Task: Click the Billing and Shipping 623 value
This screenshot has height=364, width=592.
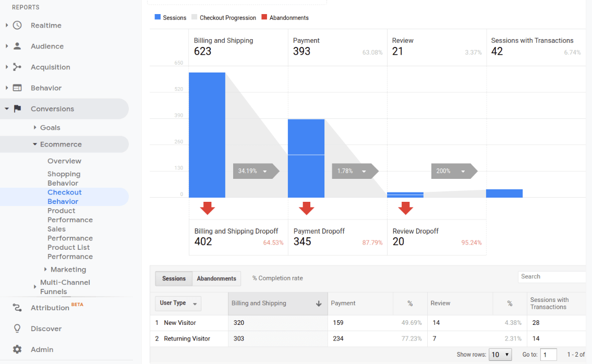Action: coord(203,51)
